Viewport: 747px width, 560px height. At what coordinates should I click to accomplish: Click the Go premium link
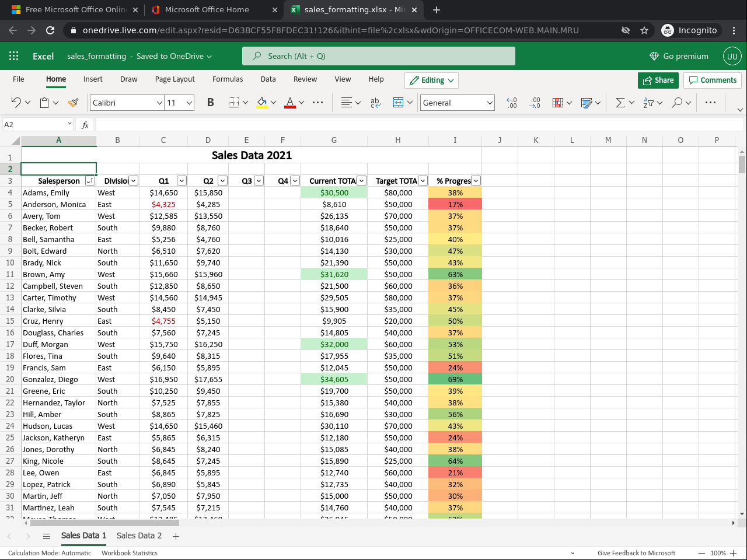click(679, 56)
